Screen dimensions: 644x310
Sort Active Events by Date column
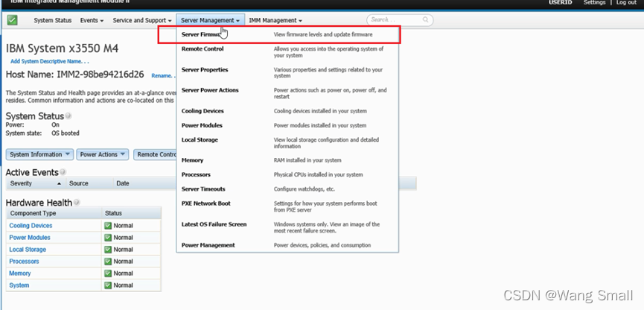122,183
